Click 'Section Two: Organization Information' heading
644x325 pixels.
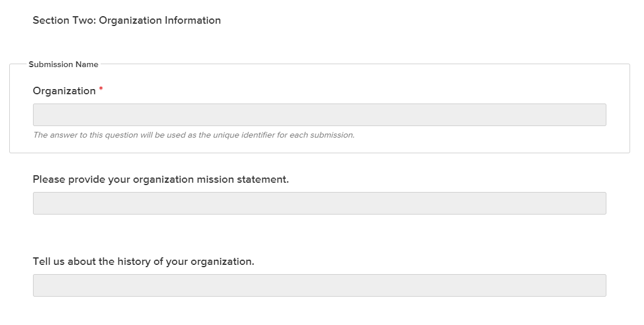point(127,20)
